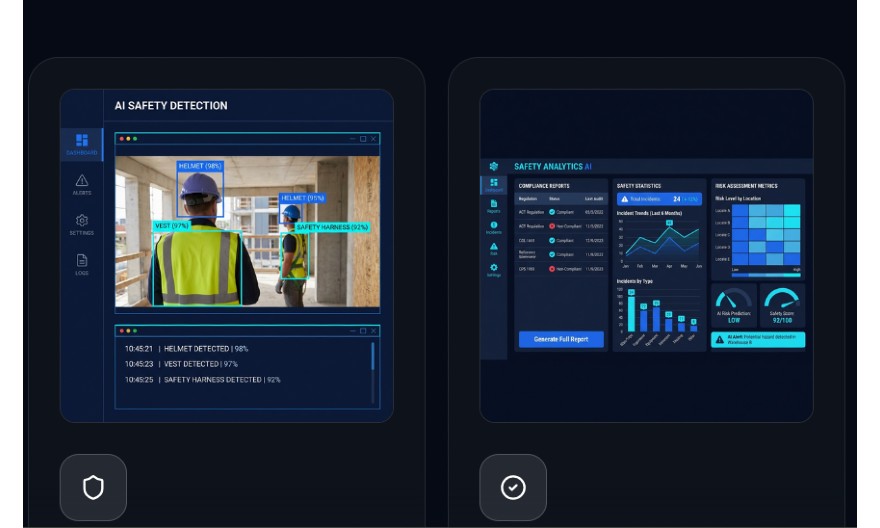Click the Safety Analytics AI logo icon

coord(494,166)
